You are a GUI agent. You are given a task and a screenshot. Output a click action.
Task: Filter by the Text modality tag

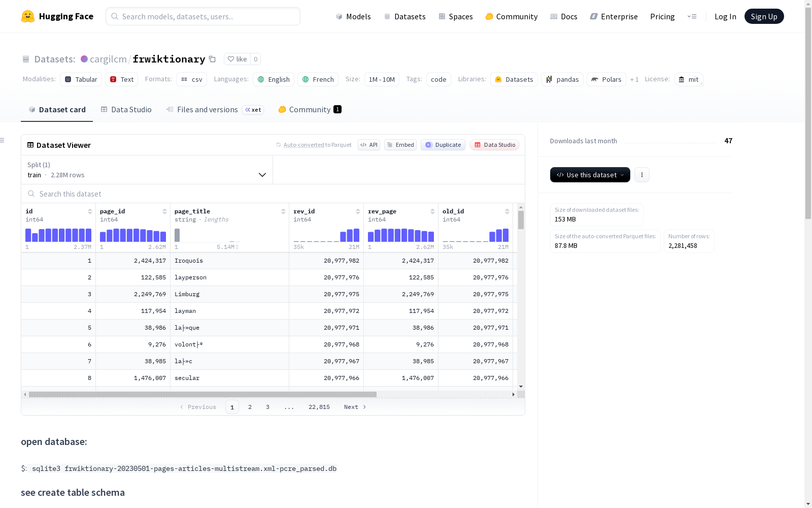tap(122, 79)
